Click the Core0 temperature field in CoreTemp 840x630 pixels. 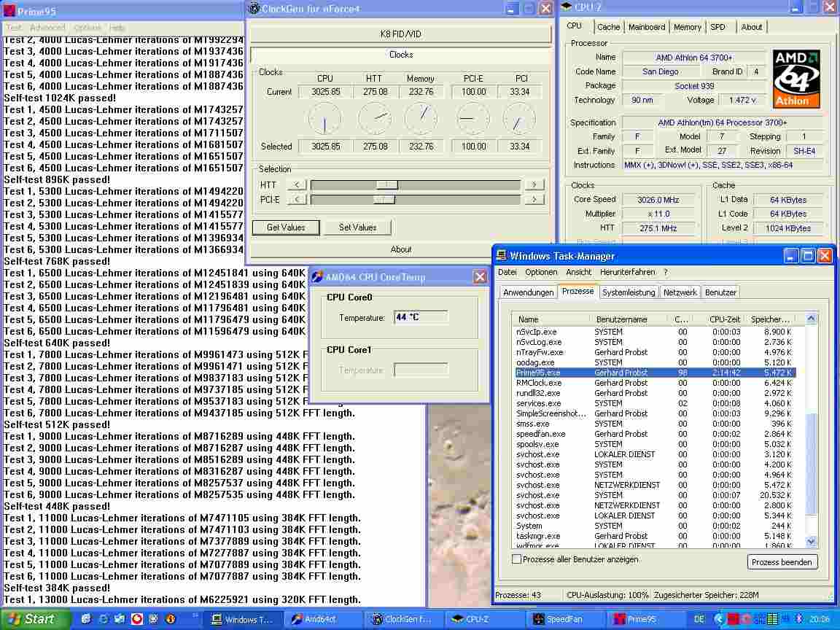(x=421, y=317)
